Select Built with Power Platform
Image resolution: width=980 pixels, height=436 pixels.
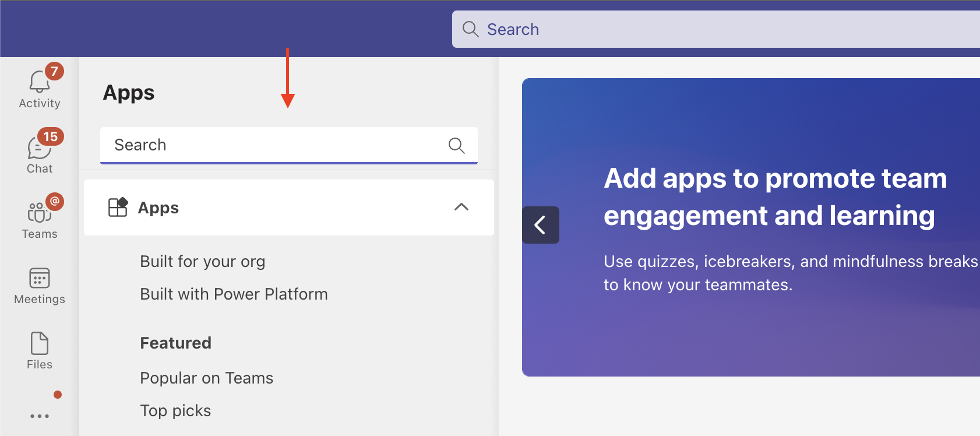[x=234, y=294]
